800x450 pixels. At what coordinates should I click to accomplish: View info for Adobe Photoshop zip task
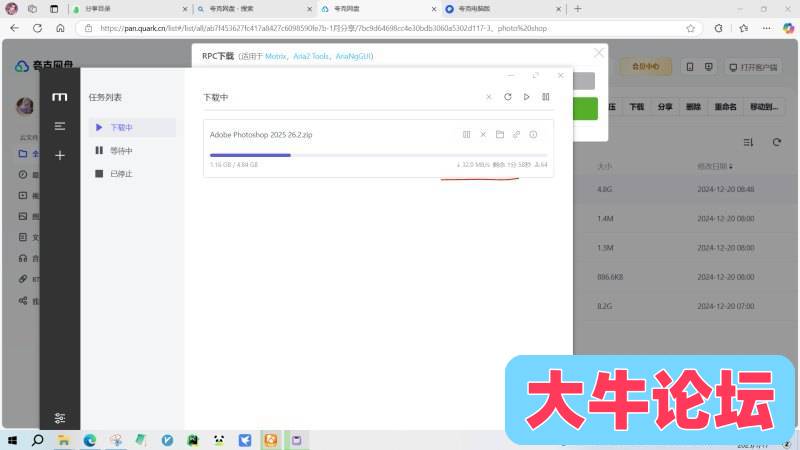click(x=533, y=135)
